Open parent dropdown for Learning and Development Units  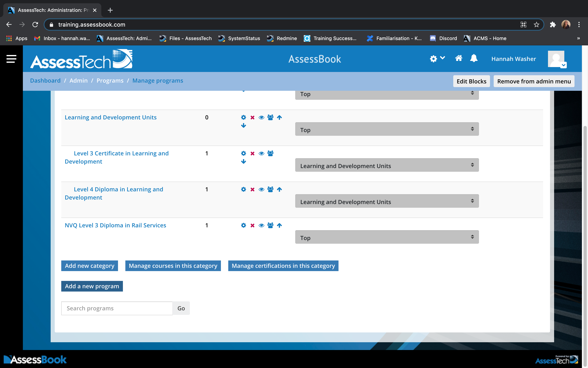point(387,129)
